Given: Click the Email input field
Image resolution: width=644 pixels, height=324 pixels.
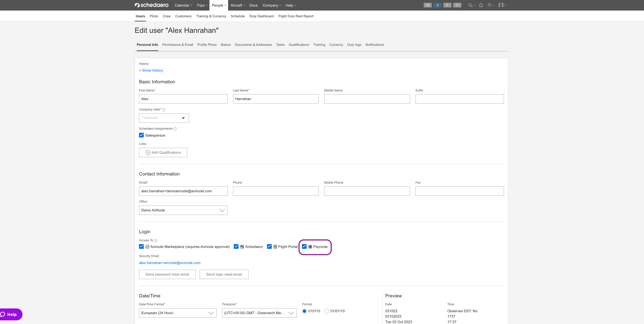Looking at the screenshot, I should point(183,191).
